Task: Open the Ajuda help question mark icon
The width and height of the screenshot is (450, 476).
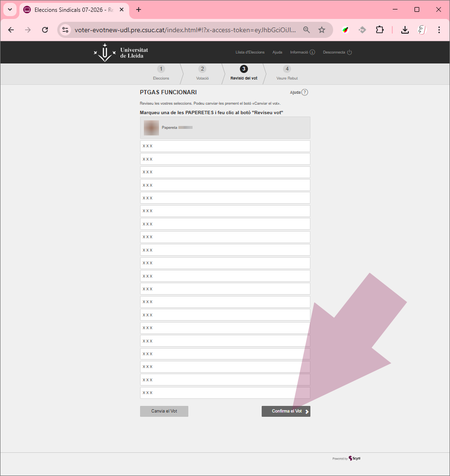Action: pos(305,92)
